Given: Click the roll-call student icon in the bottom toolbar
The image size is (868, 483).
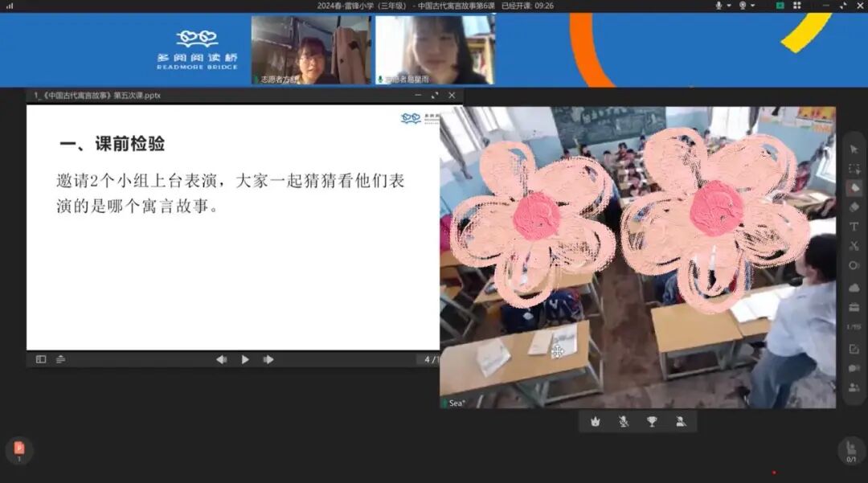Looking at the screenshot, I should (x=682, y=420).
